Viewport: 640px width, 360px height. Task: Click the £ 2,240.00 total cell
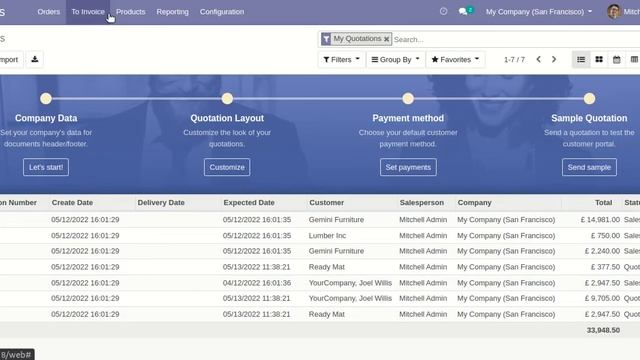(602, 251)
